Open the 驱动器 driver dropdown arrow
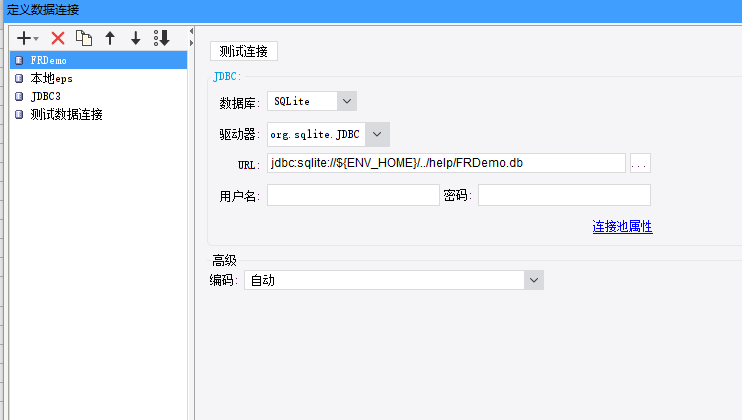The image size is (742, 420). coord(377,134)
